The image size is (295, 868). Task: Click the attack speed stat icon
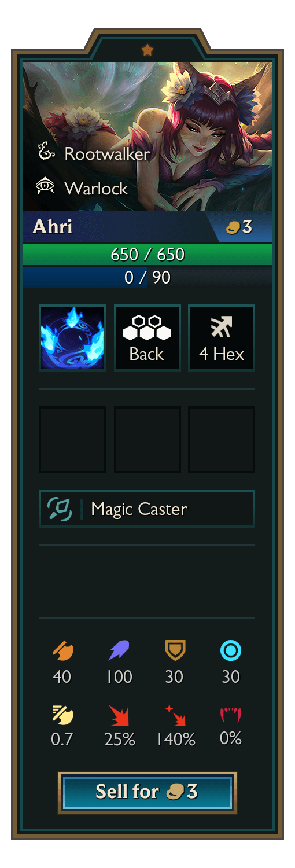coord(62,715)
